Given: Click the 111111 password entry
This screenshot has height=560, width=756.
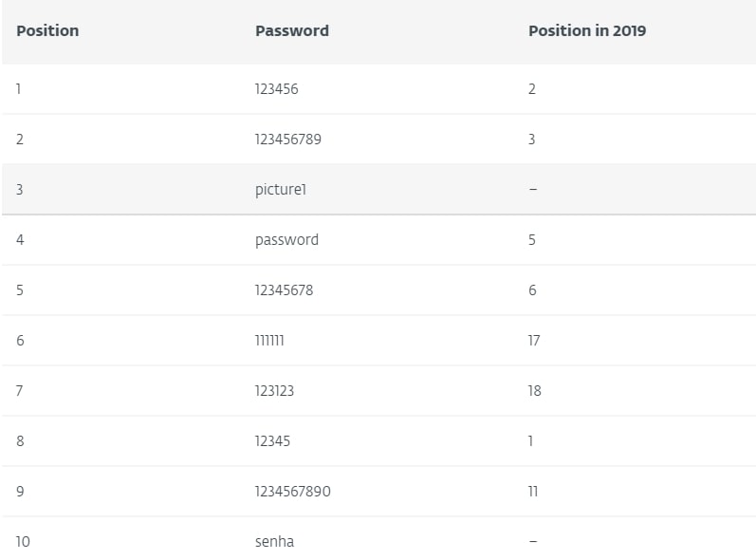Looking at the screenshot, I should coord(269,341).
